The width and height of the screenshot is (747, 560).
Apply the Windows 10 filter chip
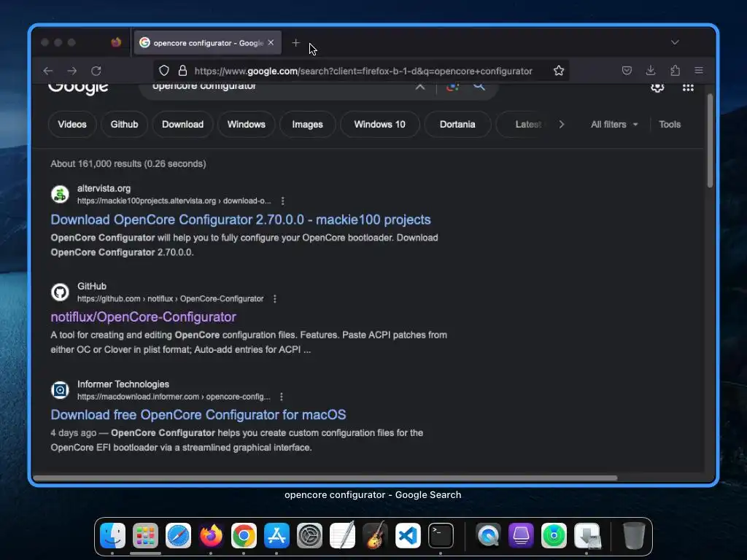tap(379, 124)
